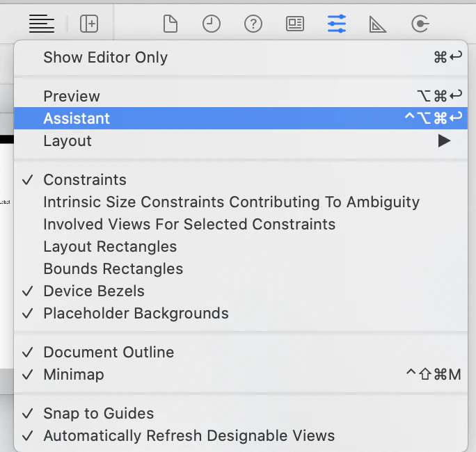Uncheck Automatically Refresh Designable Views
Viewport: 476px width, 452px height.
[241, 435]
